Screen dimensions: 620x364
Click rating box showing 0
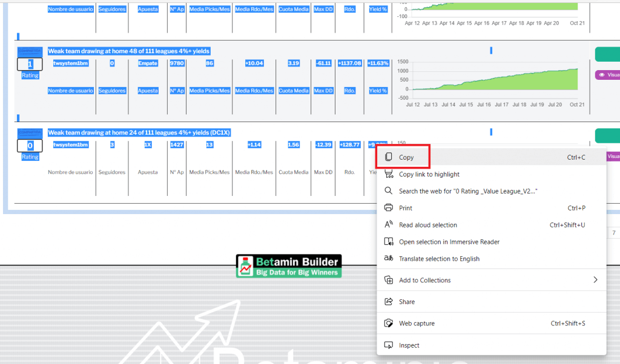pyautogui.click(x=30, y=146)
